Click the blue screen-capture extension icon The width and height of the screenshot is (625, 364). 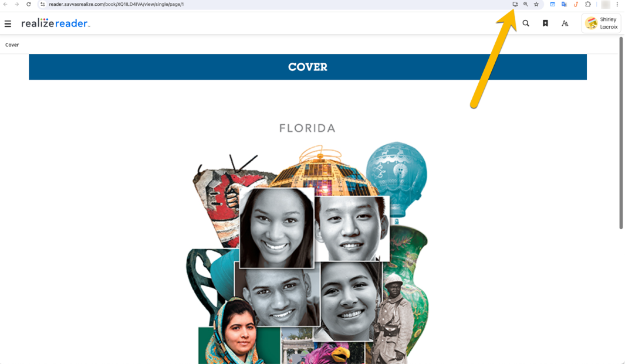[x=552, y=4]
